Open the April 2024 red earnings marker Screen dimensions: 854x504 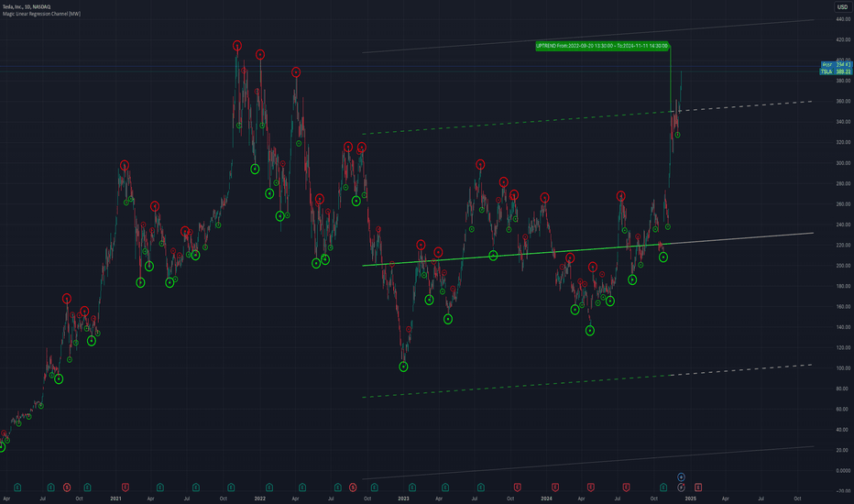tap(591, 488)
